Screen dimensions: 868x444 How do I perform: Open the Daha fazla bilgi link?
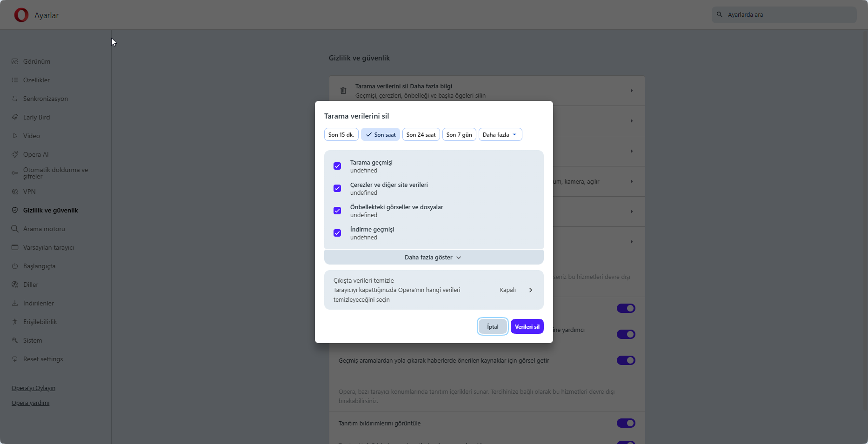[x=431, y=86]
